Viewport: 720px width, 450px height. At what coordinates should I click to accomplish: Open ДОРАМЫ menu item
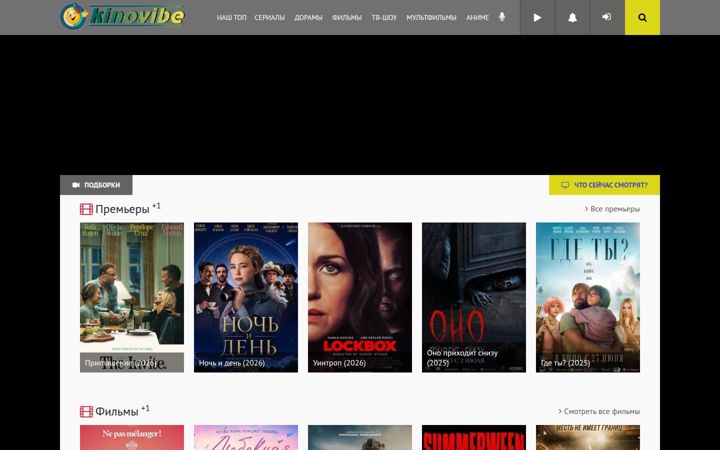[308, 17]
